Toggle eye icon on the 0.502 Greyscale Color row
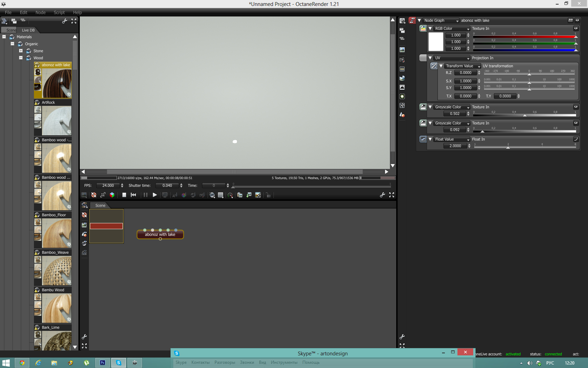The width and height of the screenshot is (588, 368). click(x=576, y=107)
